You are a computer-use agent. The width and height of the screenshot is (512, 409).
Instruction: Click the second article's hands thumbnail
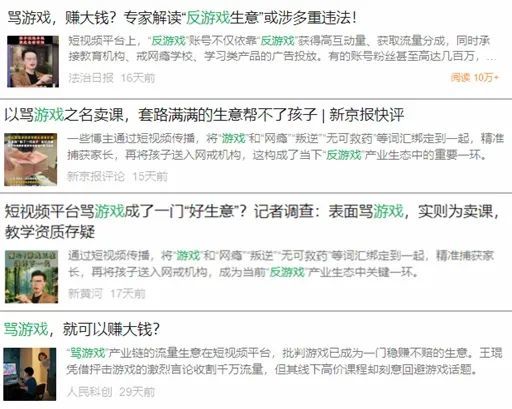click(x=31, y=159)
